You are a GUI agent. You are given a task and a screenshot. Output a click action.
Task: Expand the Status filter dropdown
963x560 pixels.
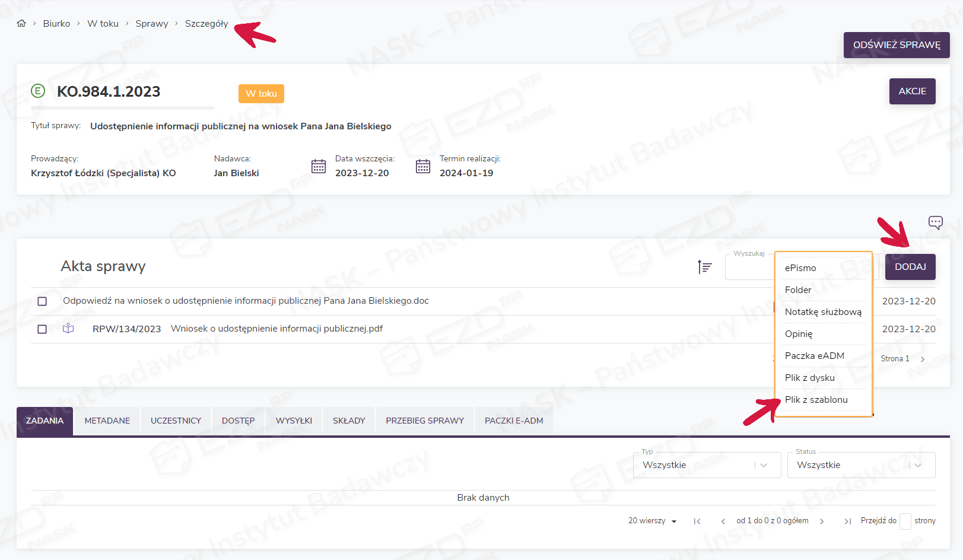(917, 465)
